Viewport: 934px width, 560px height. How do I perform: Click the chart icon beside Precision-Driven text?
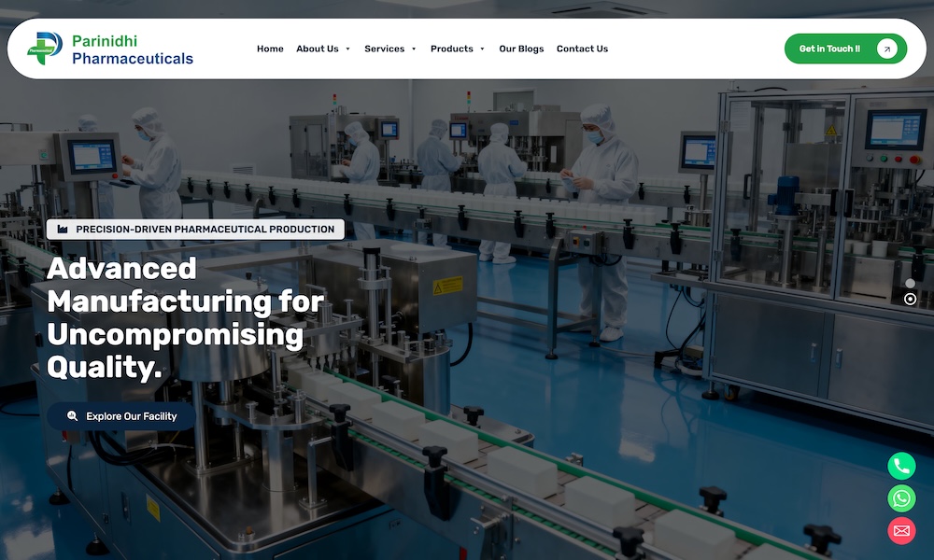pos(62,228)
